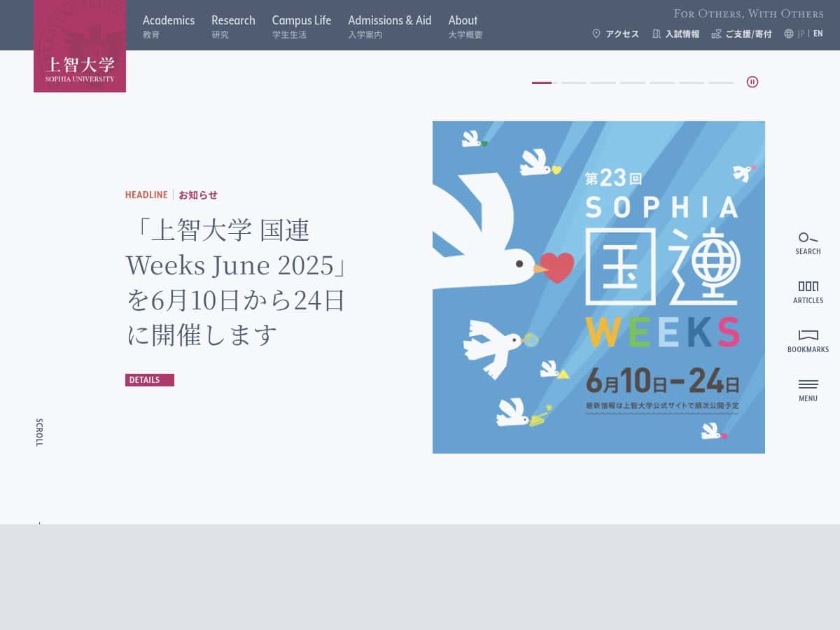Select the fourth slide indicator

tap(633, 83)
